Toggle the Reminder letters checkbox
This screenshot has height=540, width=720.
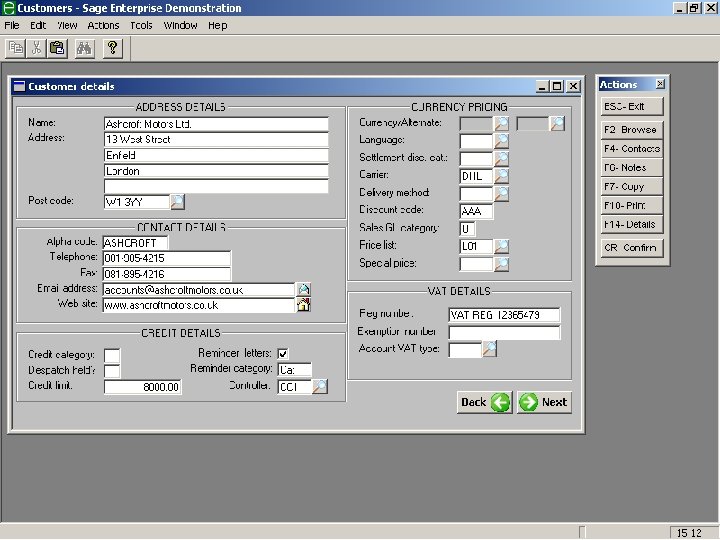click(283, 354)
